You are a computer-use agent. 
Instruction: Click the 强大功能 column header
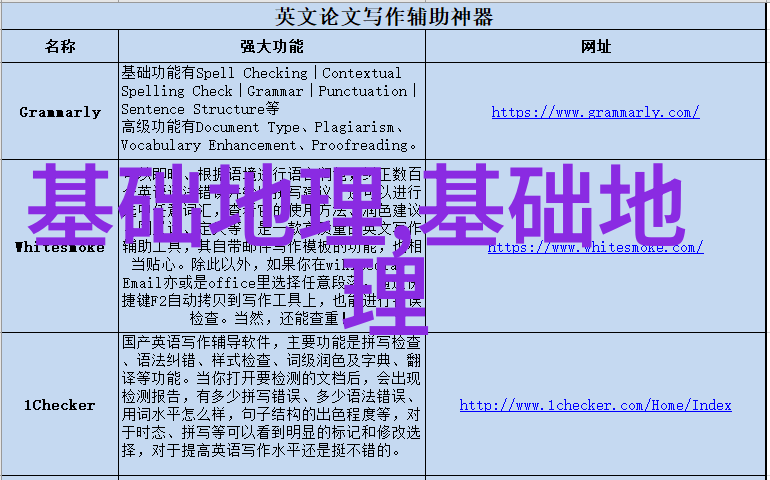(272, 46)
